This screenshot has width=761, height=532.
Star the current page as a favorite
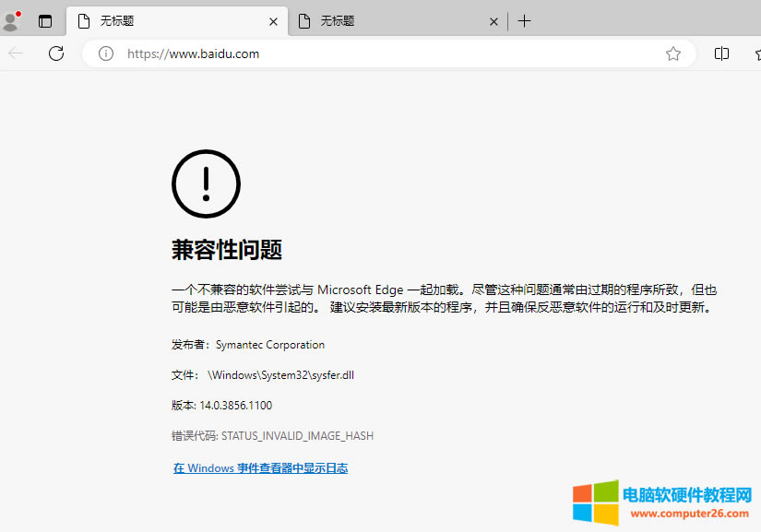click(x=673, y=53)
